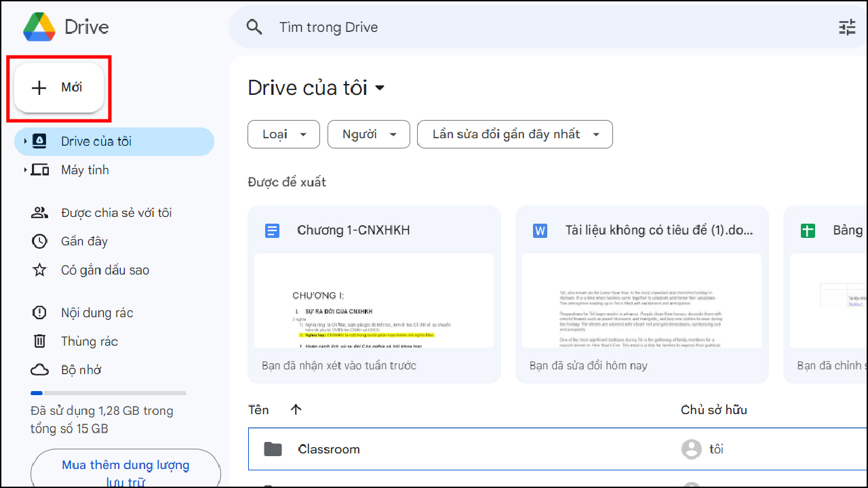Open advanced search options slider icon
The image size is (868, 488).
[x=847, y=27]
